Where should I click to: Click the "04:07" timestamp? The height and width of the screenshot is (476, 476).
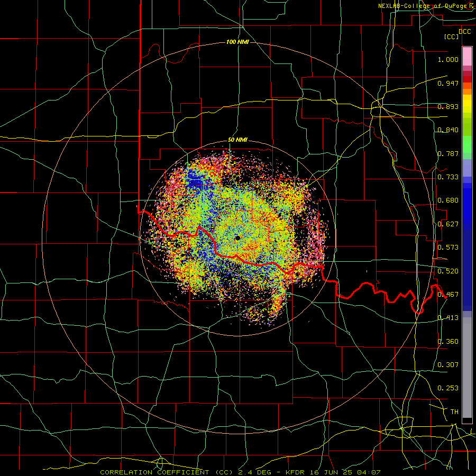pyautogui.click(x=368, y=472)
